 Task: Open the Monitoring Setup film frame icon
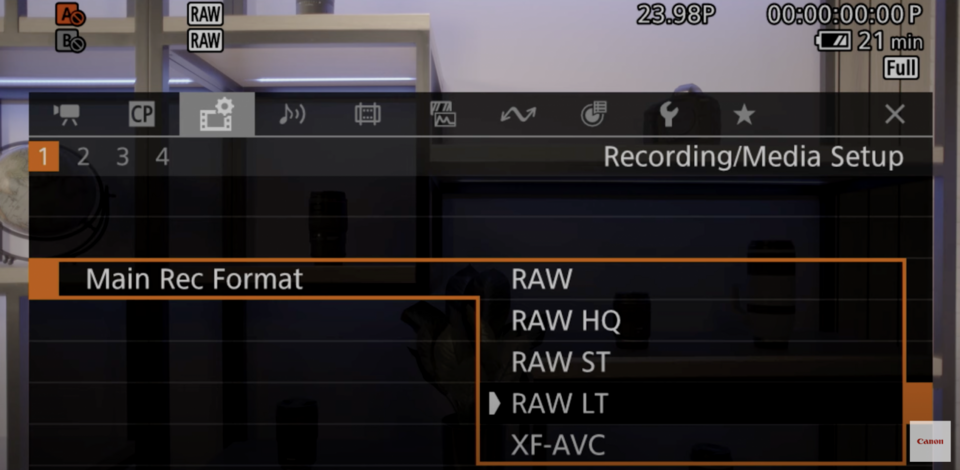coord(367,114)
